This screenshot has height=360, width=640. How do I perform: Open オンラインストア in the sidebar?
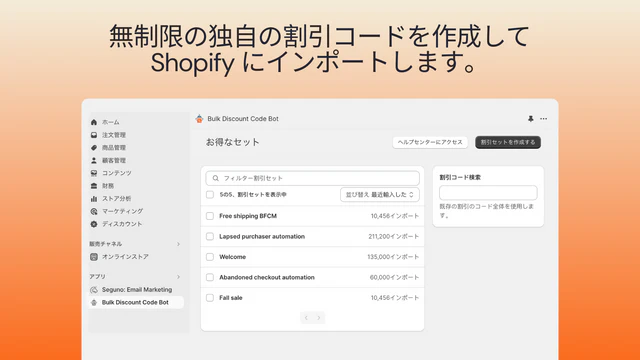tap(125, 257)
